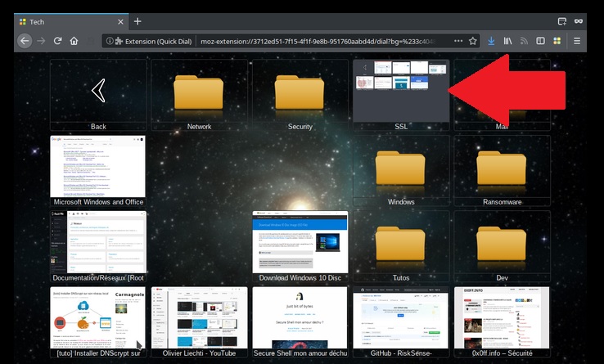This screenshot has height=364, width=604.
Task: Open Olivier Liechti YouTube thumbnail
Action: click(199, 317)
